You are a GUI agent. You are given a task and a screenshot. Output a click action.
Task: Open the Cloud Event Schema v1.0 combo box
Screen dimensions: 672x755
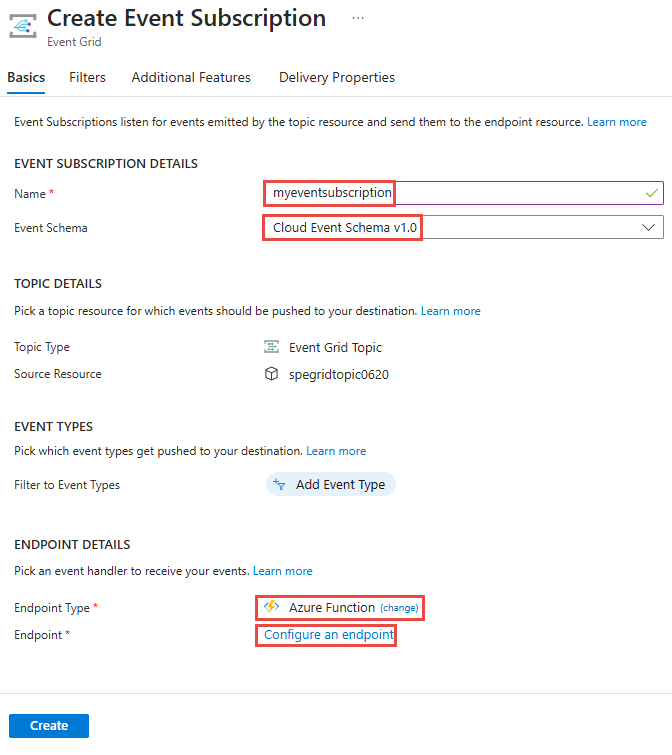coord(463,227)
